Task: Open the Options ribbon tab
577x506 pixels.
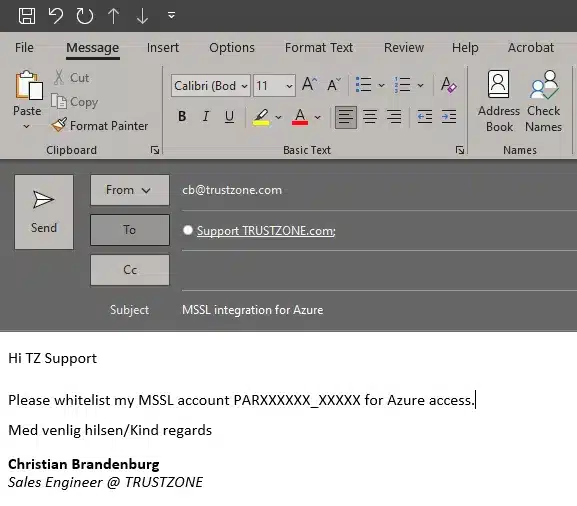Action: tap(232, 47)
